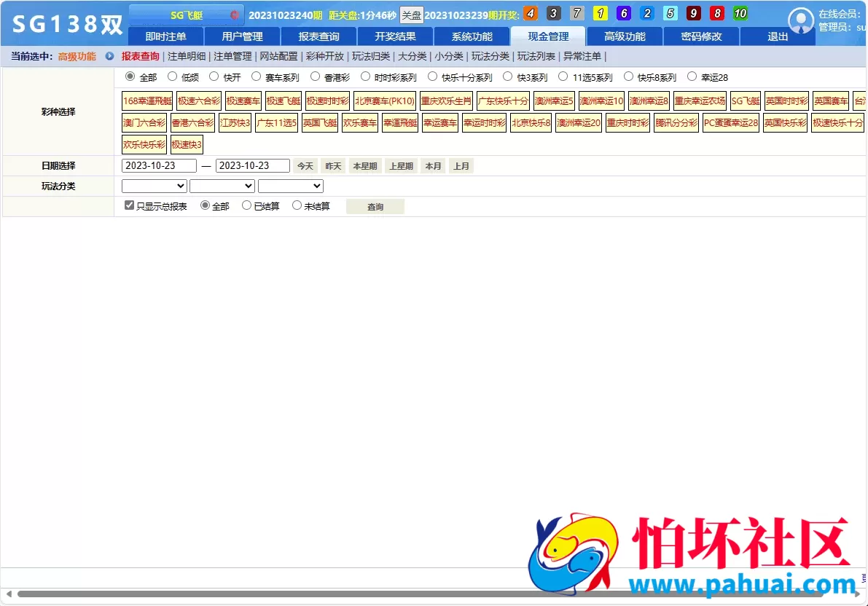Select the 香港彩 radio option
The height and width of the screenshot is (606, 868).
coord(315,76)
